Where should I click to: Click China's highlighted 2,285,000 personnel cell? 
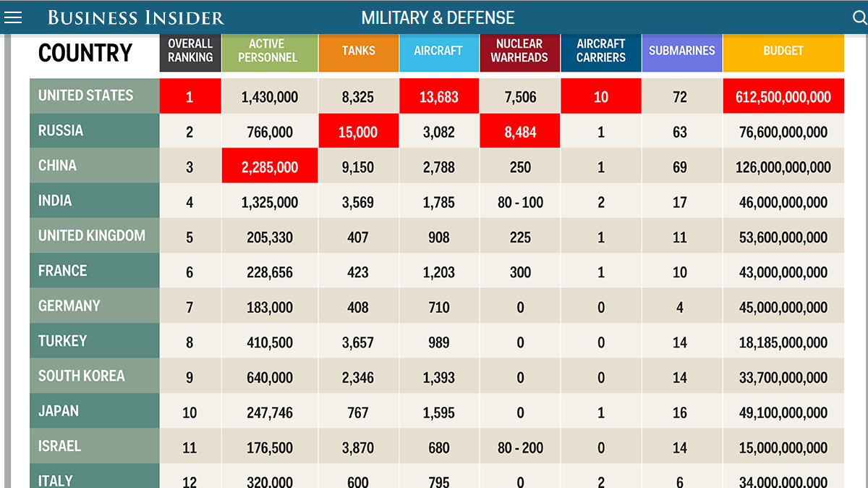tap(270, 167)
